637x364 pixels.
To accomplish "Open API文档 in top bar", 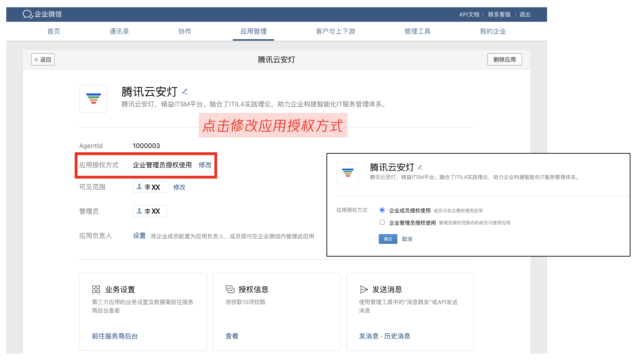I will tap(469, 15).
